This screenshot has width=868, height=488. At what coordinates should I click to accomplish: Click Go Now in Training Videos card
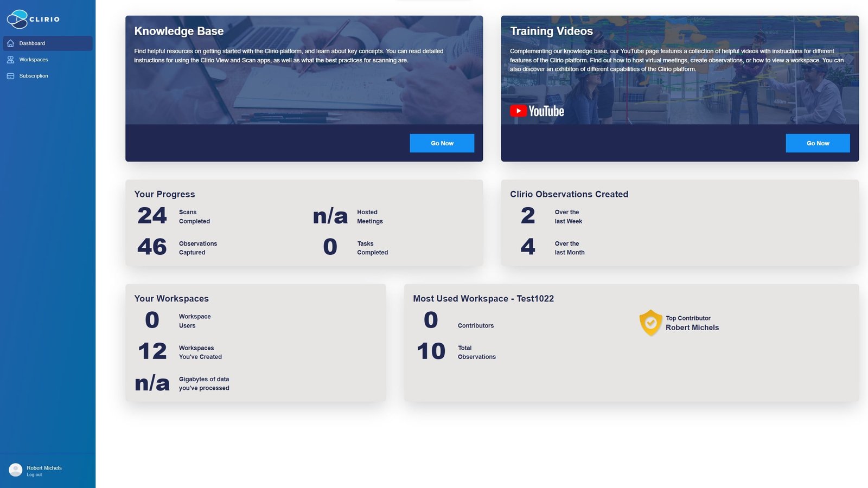coord(818,143)
